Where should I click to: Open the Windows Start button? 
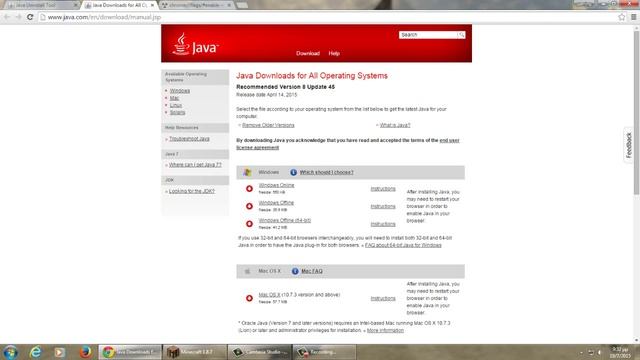coord(10,352)
